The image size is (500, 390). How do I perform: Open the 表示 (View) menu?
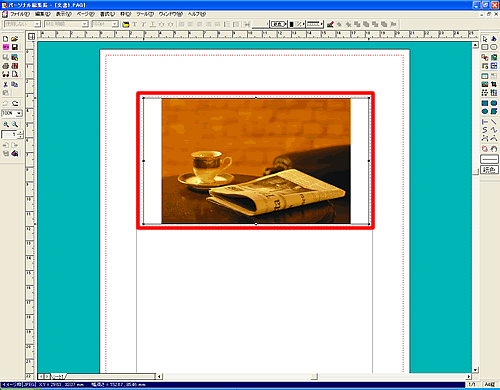point(63,14)
